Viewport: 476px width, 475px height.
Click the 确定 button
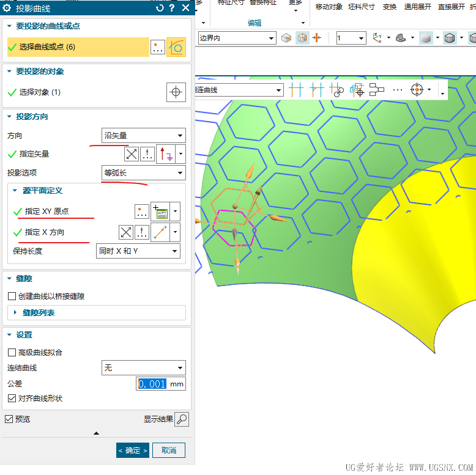(133, 450)
